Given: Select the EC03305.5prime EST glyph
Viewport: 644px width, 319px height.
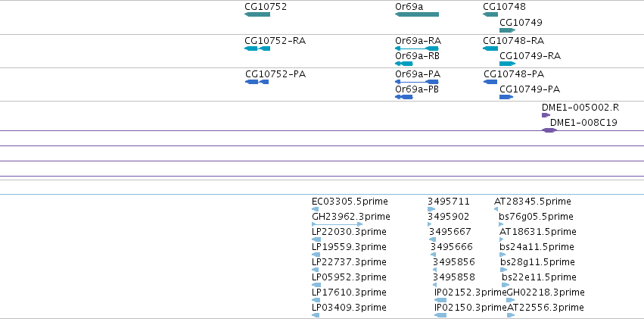Looking at the screenshot, I should coord(316,209).
